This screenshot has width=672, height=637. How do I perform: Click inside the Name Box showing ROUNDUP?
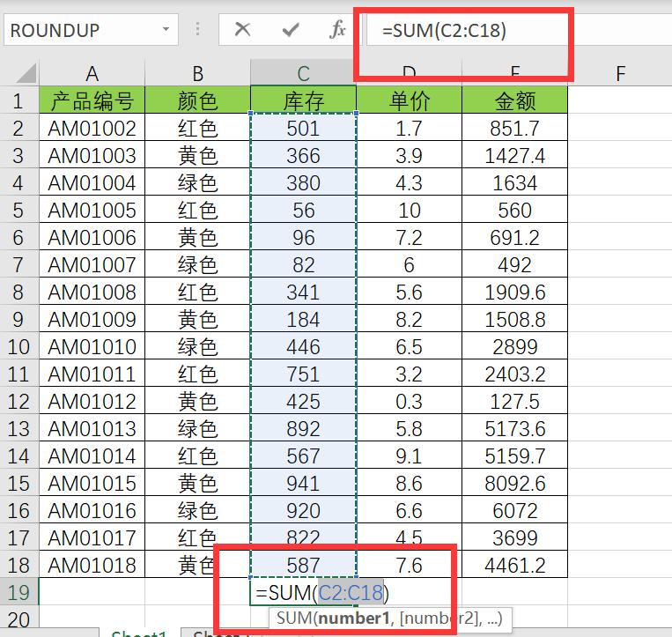[x=79, y=30]
